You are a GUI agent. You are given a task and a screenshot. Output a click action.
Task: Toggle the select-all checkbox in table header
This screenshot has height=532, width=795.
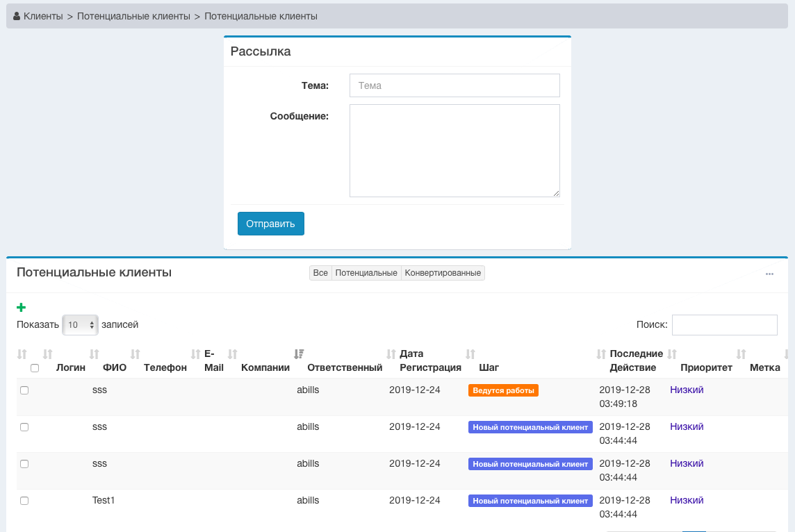coord(35,368)
